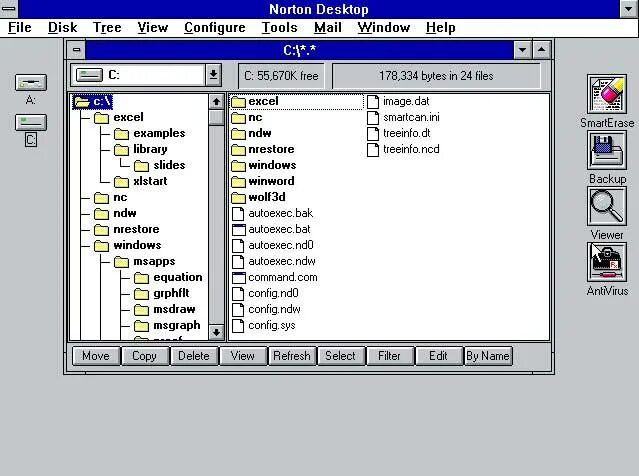Click the tree pane scrollbar thumb
Screen dimensions: 639x476
pyautogui.click(x=216, y=117)
